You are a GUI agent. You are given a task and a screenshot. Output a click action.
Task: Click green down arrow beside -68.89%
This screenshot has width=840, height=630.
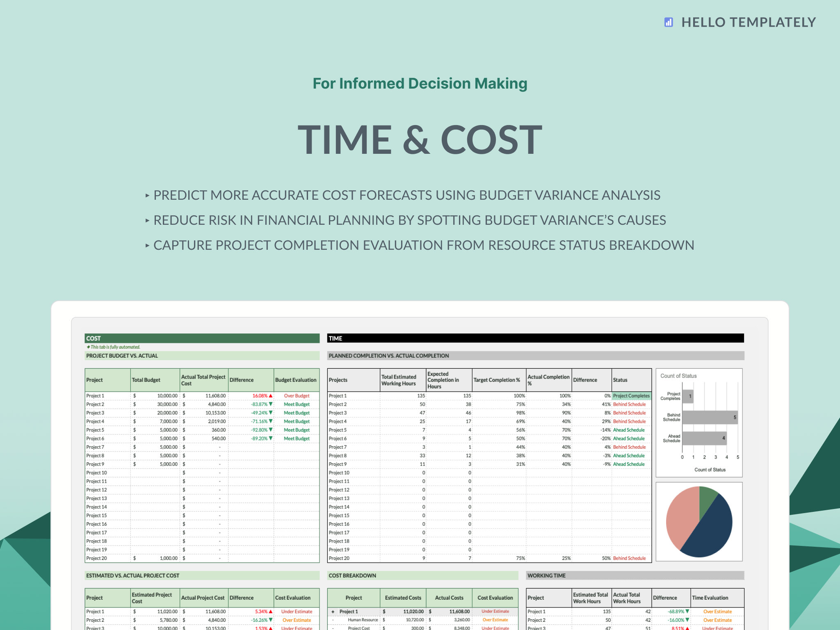click(x=687, y=612)
